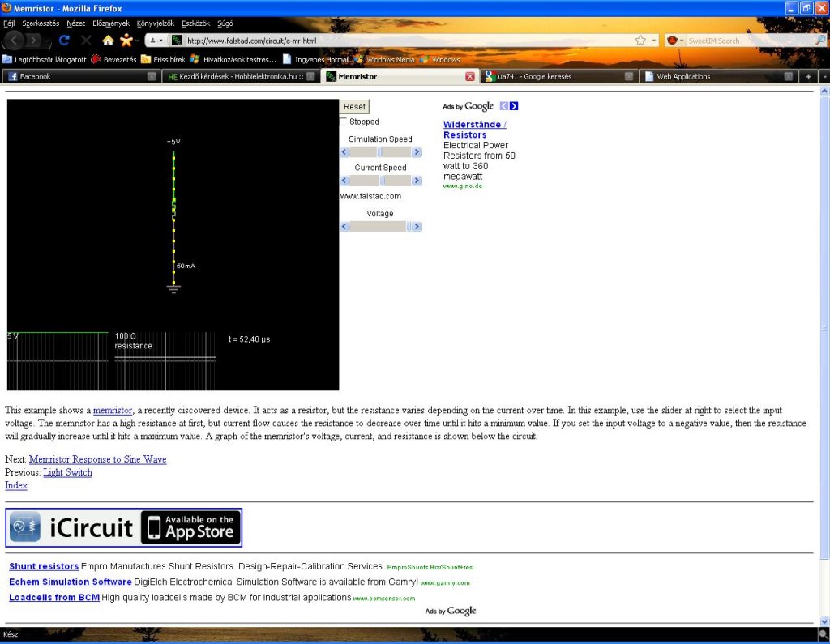This screenshot has height=644, width=830.
Task: Click the iCircuit App Store banner
Action: (124, 527)
